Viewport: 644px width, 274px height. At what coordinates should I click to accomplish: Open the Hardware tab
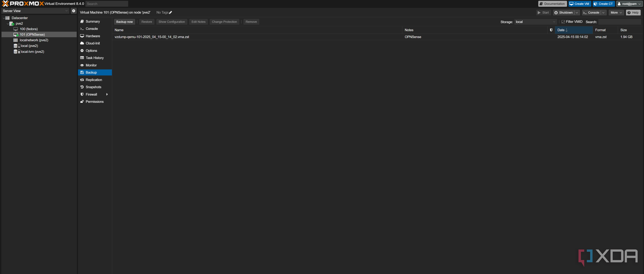point(95,36)
